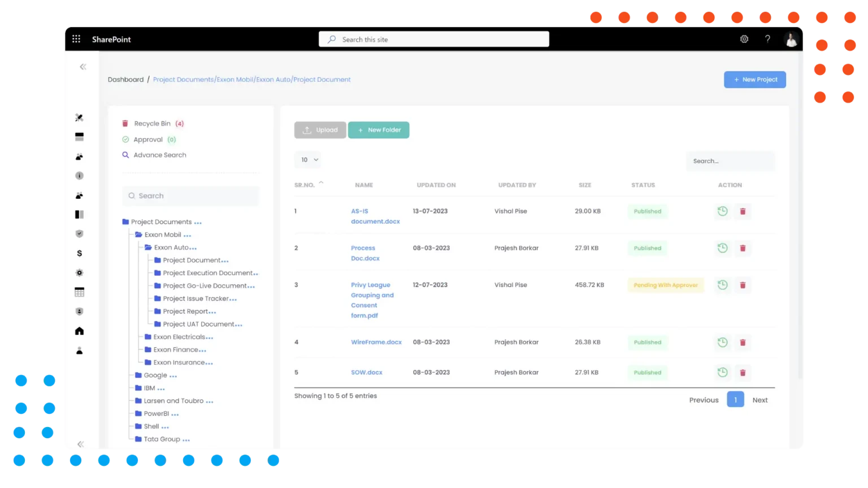Click the bottom double-chevron collapse icon
This screenshot has height=488, width=868.
pos(81,444)
